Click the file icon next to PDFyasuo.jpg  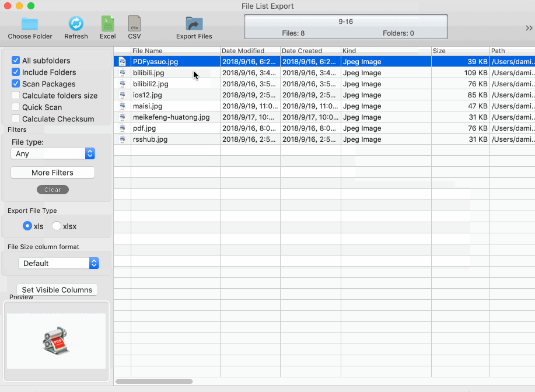point(122,61)
